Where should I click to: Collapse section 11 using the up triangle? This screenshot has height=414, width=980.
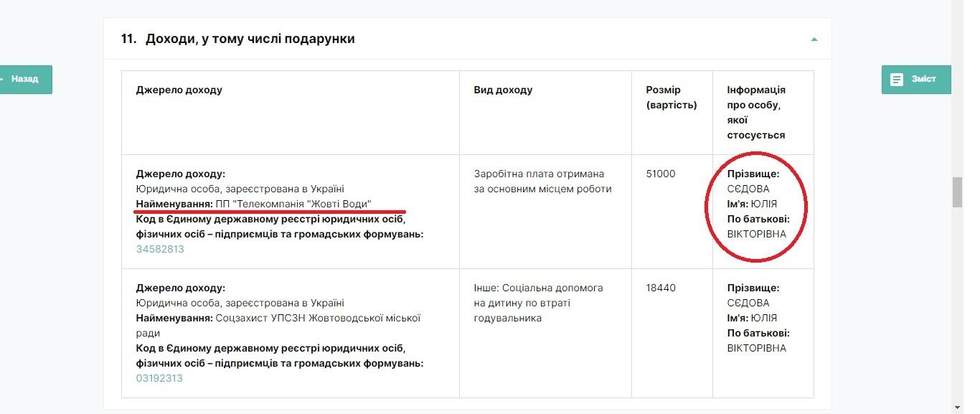(814, 39)
